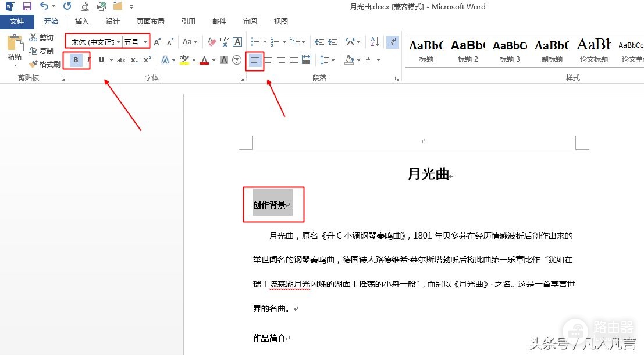The height and width of the screenshot is (355, 644).
Task: Apply the 标题 2 style
Action: [468, 50]
